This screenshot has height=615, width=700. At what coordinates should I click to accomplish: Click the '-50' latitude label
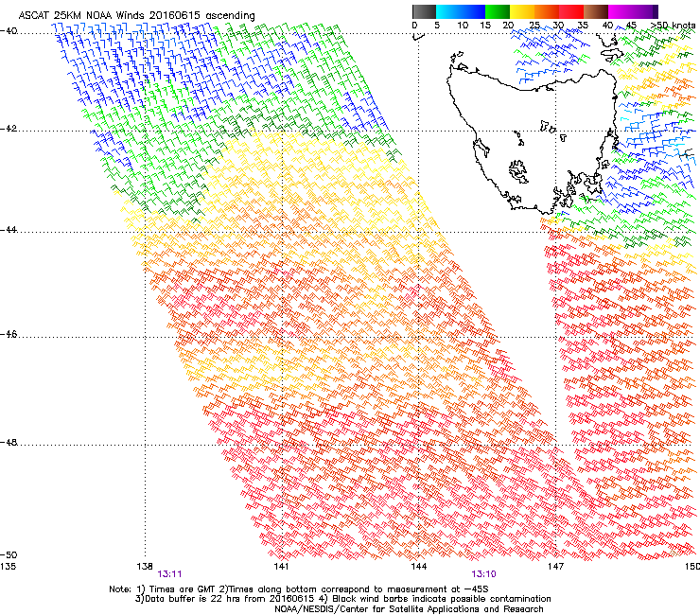(x=9, y=555)
